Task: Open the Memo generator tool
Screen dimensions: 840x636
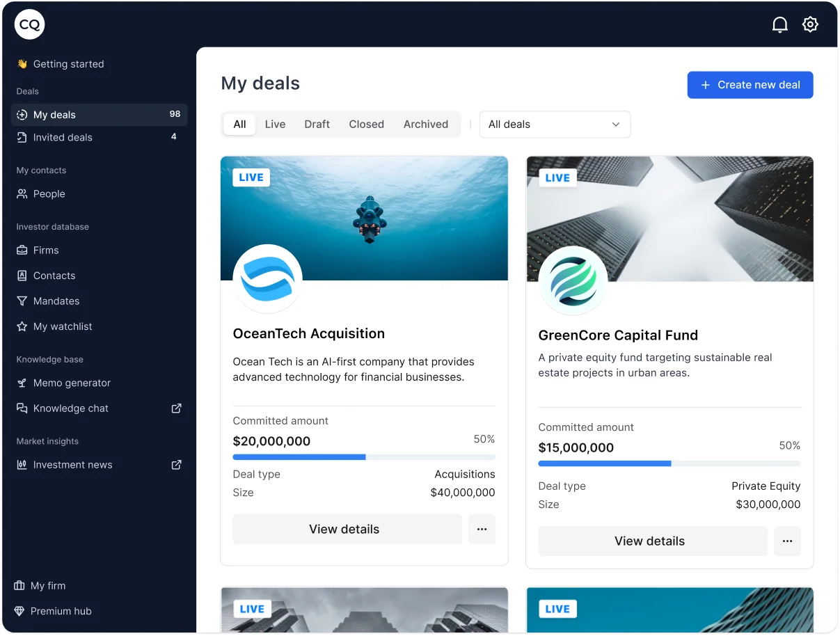Action: tap(70, 383)
